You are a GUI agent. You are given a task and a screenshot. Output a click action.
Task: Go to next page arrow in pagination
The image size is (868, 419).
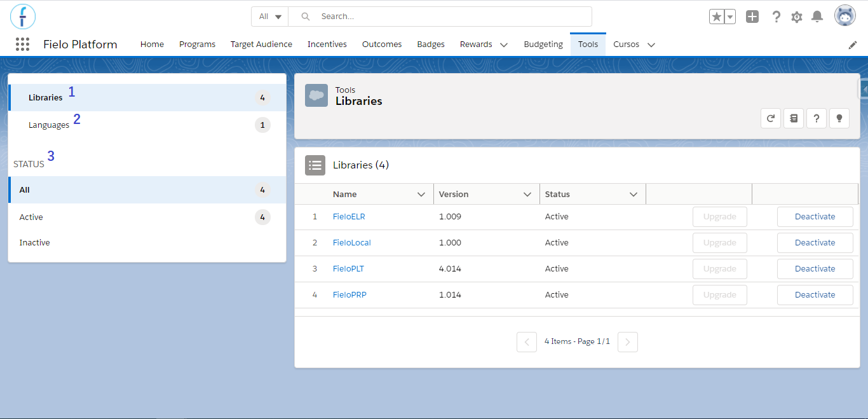628,342
